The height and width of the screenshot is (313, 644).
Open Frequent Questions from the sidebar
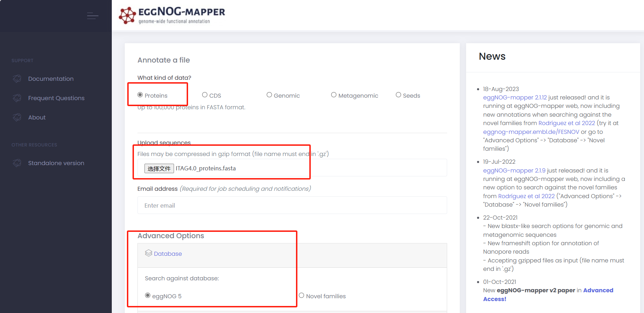56,98
